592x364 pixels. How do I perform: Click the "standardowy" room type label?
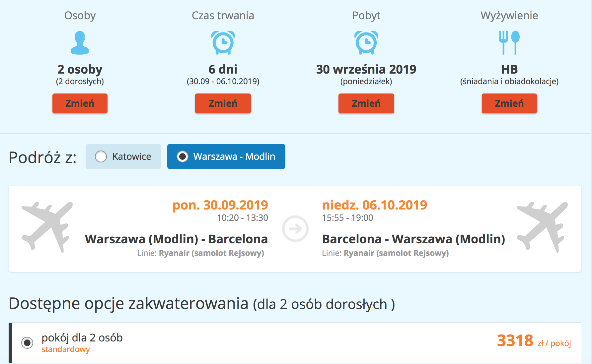(x=65, y=349)
